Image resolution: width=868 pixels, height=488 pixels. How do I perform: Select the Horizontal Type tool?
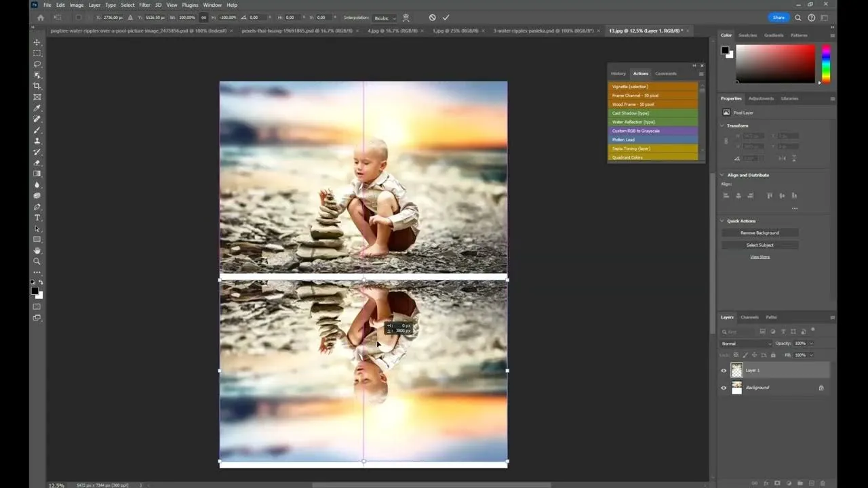click(x=37, y=216)
